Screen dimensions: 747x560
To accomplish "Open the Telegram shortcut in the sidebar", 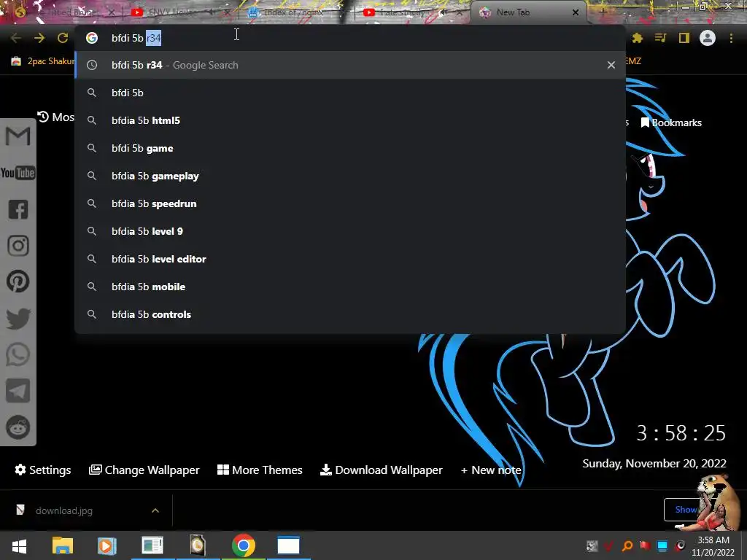I will tap(18, 391).
